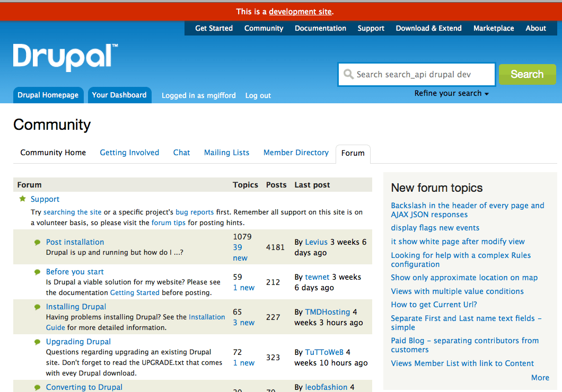Follow the bug reports link

point(195,212)
